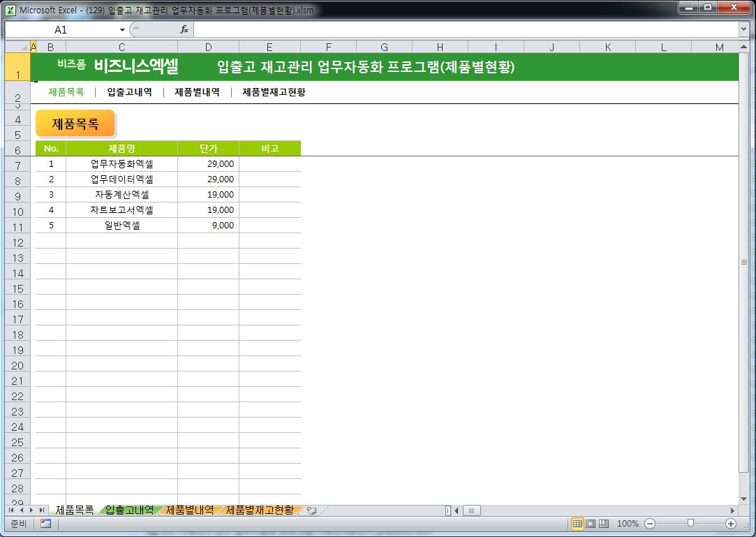
Task: Jump to the last sheet tab arrow
Action: [x=42, y=510]
